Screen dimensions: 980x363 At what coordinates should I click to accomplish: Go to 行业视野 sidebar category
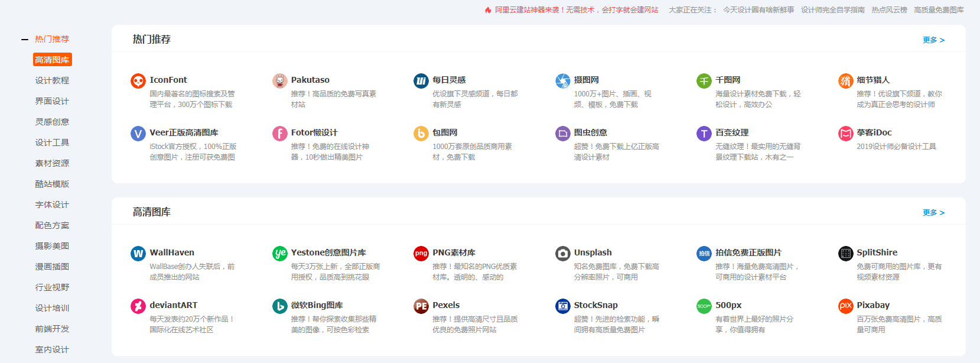52,287
